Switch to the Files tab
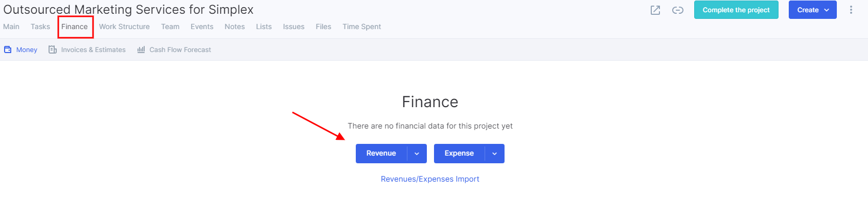 coord(324,27)
